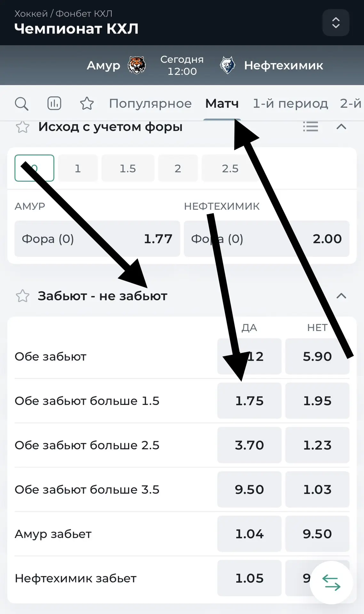Pick 'Амур забьет' НЕТ odds 9.50

pos(317,534)
